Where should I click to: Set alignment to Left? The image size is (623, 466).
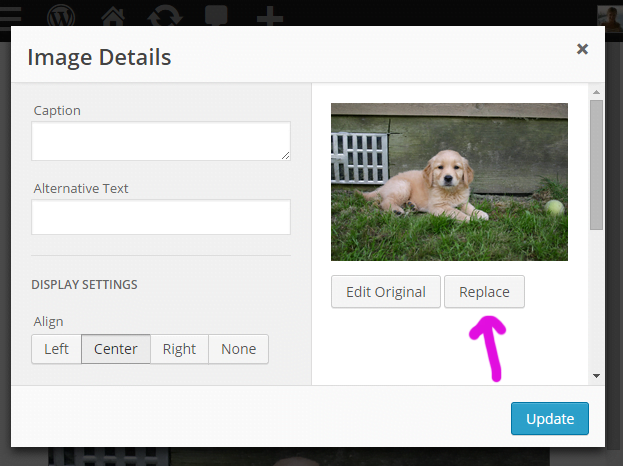[x=56, y=349]
